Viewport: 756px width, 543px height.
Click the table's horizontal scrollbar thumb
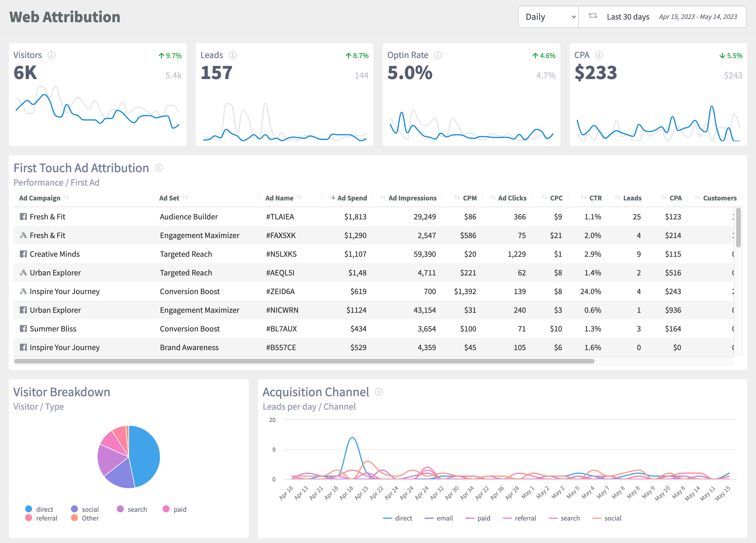(304, 361)
